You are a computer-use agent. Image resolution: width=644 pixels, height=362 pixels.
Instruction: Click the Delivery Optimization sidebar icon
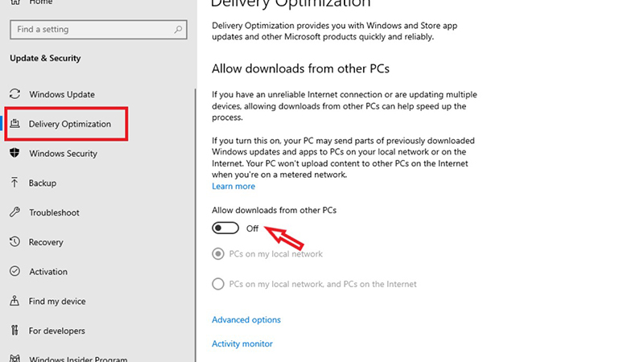[14, 124]
